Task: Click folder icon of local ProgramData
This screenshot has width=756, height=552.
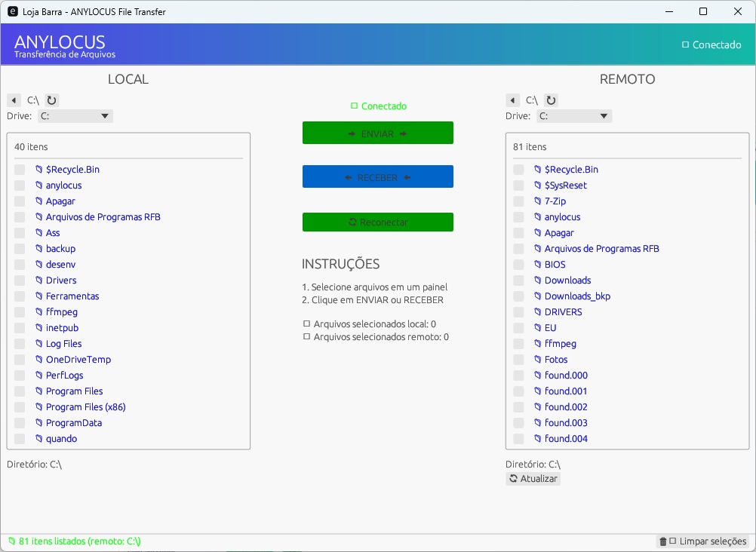Action: tap(39, 423)
